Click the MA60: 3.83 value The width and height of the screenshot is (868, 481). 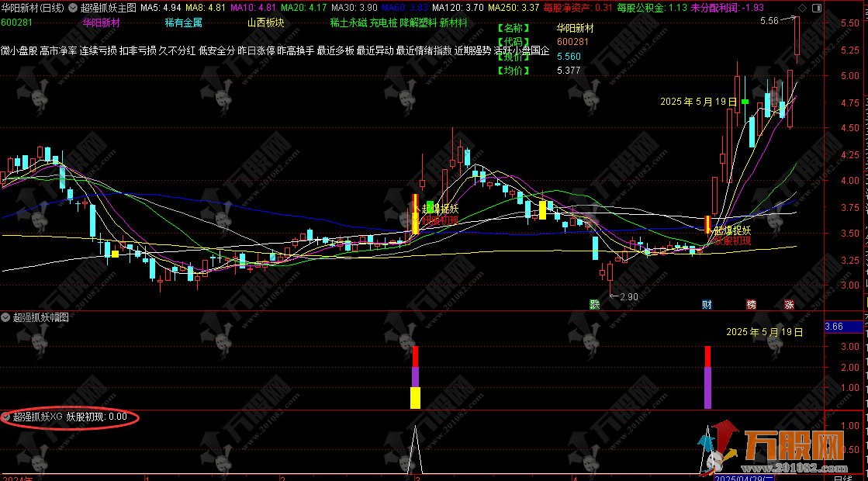tap(405, 8)
